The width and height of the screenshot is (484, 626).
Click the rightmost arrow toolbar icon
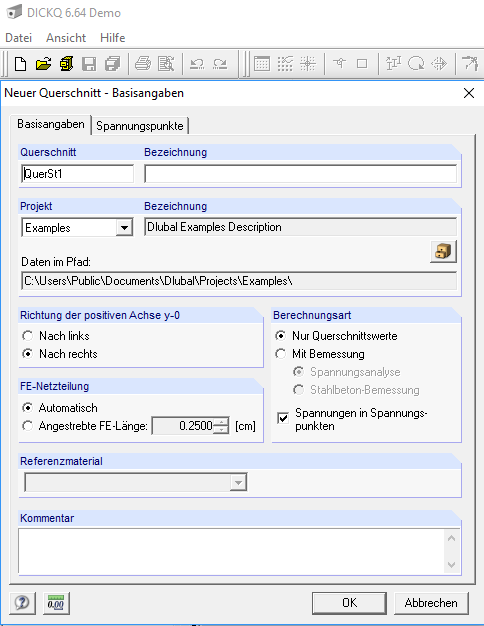coord(470,64)
